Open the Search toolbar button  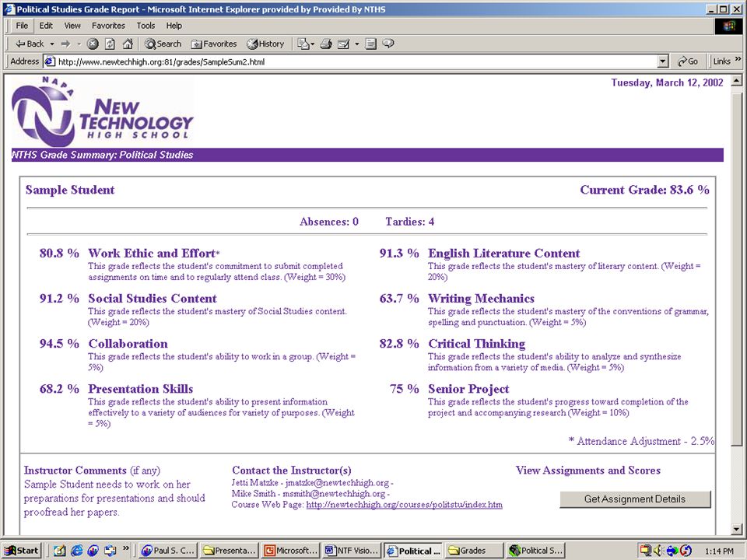coord(163,44)
